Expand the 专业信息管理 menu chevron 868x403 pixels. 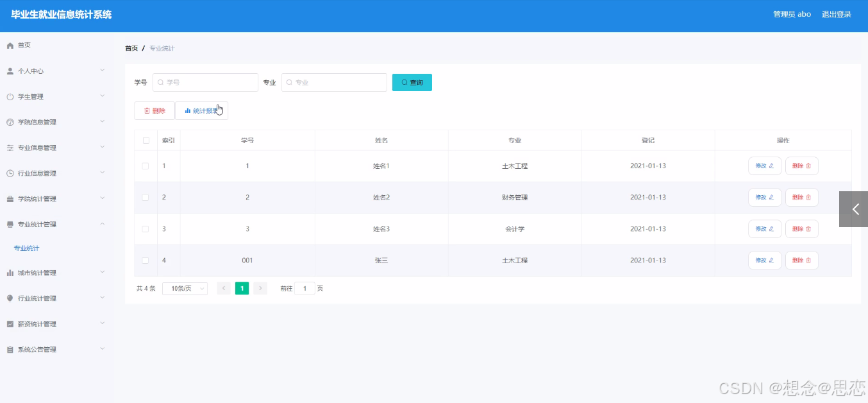[103, 147]
